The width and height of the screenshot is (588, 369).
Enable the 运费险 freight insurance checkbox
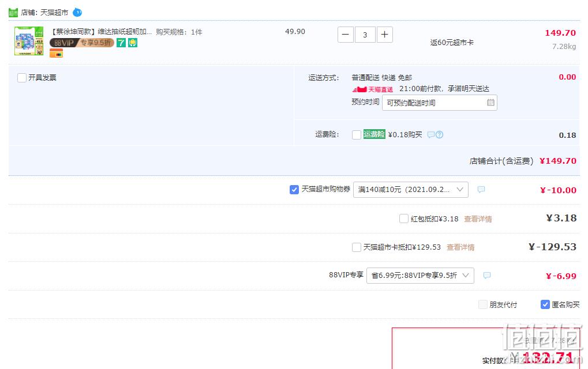357,134
